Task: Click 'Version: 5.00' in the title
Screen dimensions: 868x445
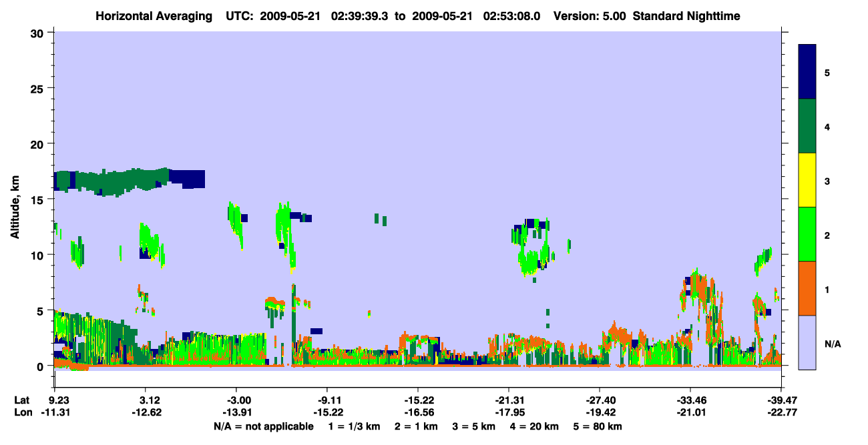Action: pyautogui.click(x=590, y=15)
